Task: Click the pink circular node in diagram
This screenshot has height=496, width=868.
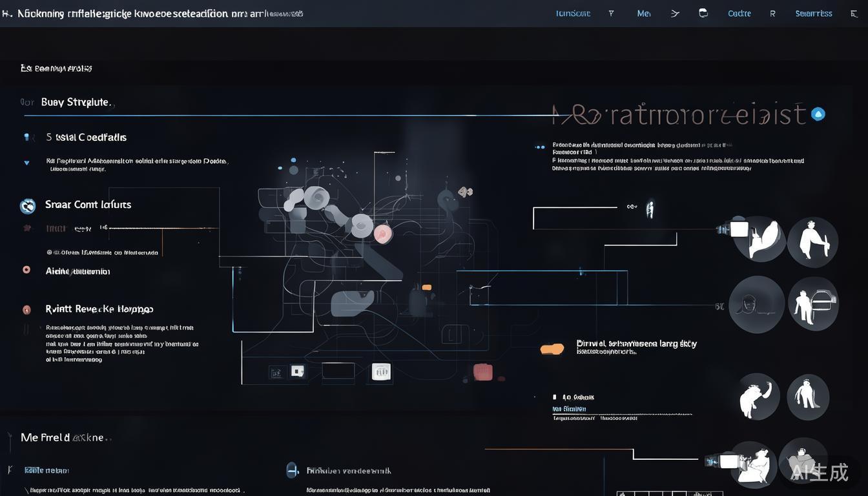Action: click(x=382, y=233)
